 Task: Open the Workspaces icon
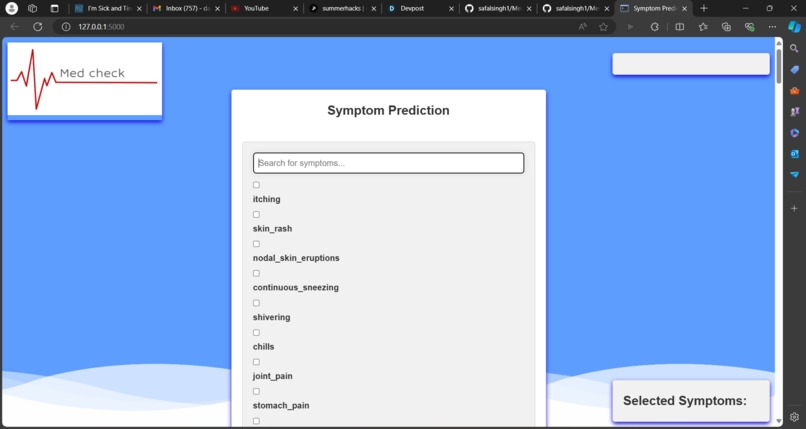(32, 8)
